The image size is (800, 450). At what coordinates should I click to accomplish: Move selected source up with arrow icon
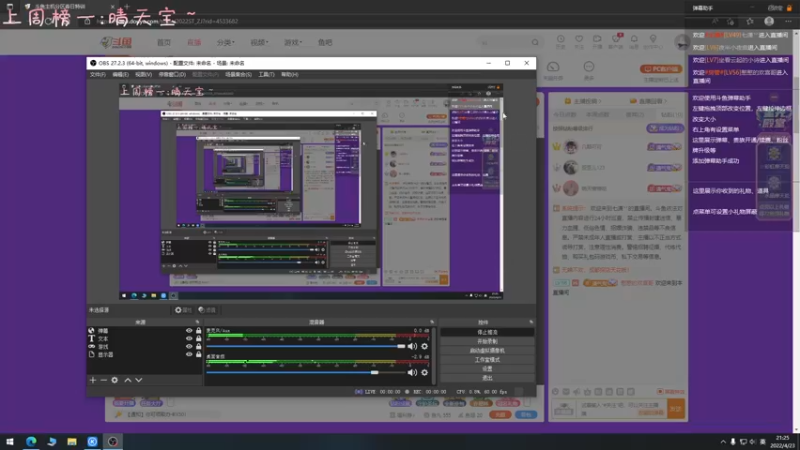pyautogui.click(x=128, y=380)
